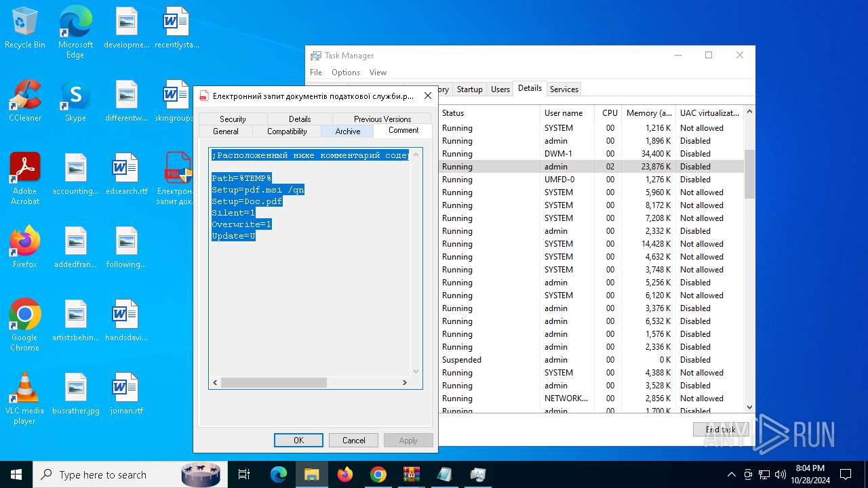868x488 pixels.
Task: Select Google Chrome desktop shortcut
Action: [x=25, y=325]
